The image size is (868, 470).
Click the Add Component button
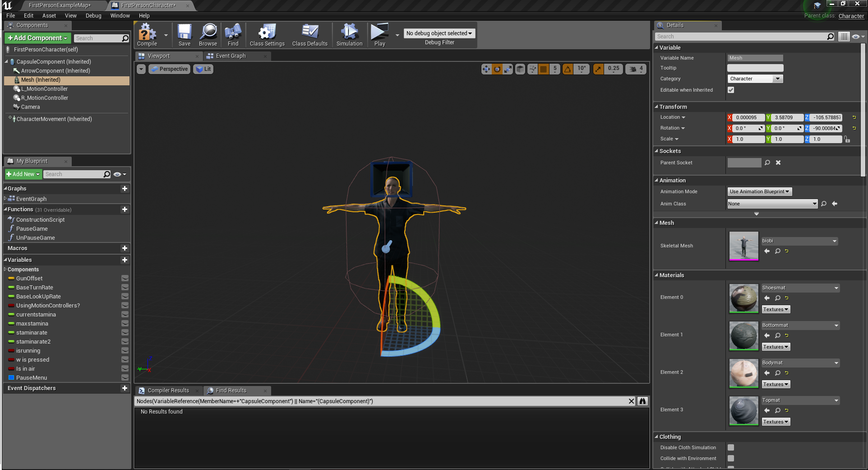(37, 38)
